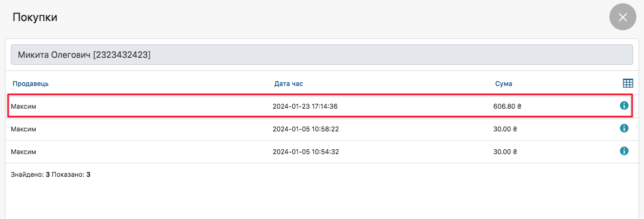The image size is (644, 219).
Task: Click the 30.00 ₴ sum of 10:58:22 purchase
Action: click(x=505, y=129)
